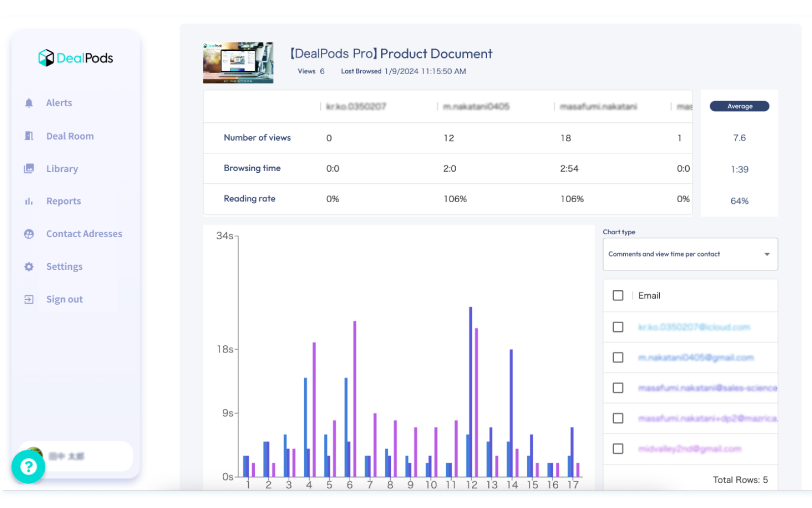This screenshot has width=812, height=508.
Task: Click the Deal Room door icon
Action: pos(29,136)
